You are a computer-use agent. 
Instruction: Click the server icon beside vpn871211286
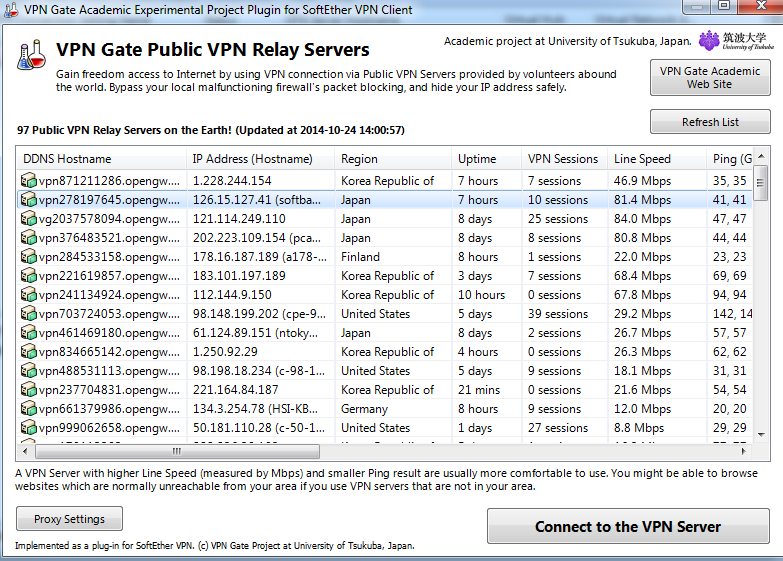coord(29,181)
